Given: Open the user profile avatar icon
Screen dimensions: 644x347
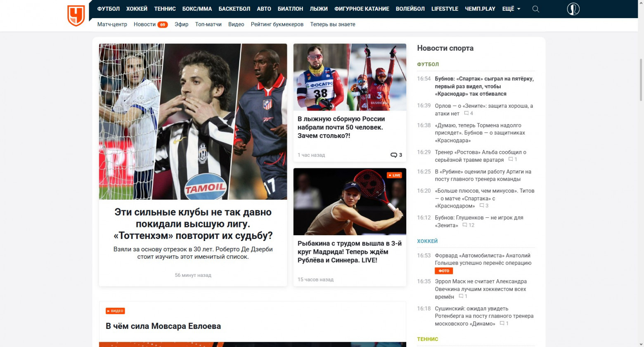Looking at the screenshot, I should click(573, 9).
